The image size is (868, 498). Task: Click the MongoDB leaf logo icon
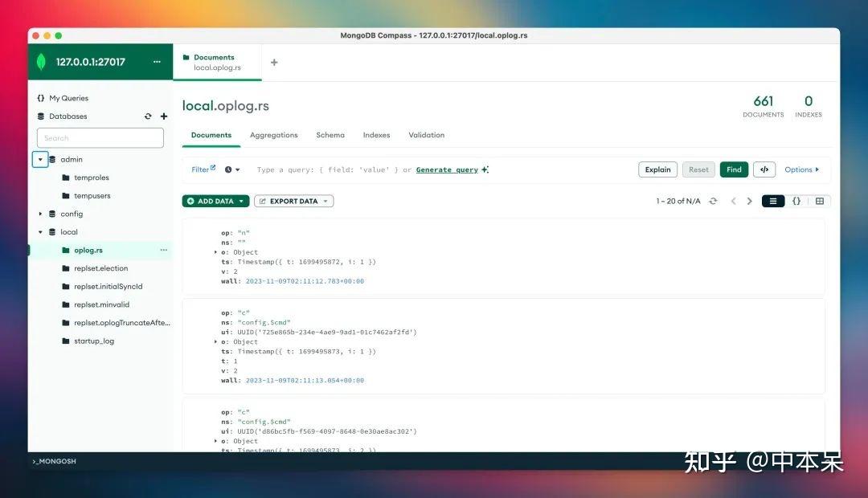[41, 61]
